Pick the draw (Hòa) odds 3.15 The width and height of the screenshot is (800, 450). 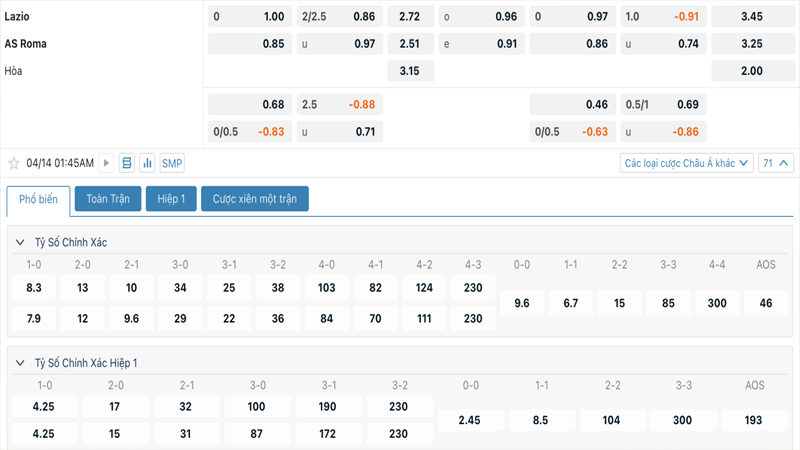coord(409,71)
